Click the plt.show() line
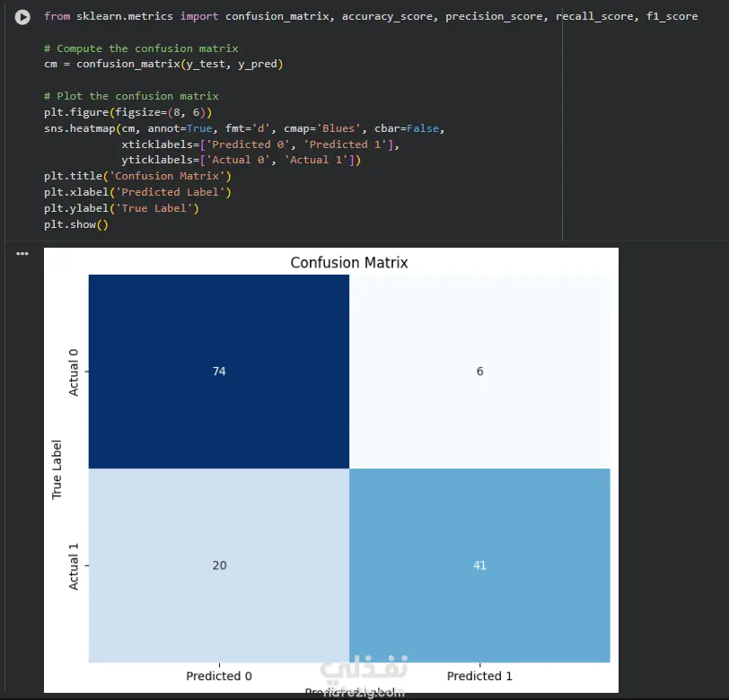729x700 pixels. click(76, 224)
